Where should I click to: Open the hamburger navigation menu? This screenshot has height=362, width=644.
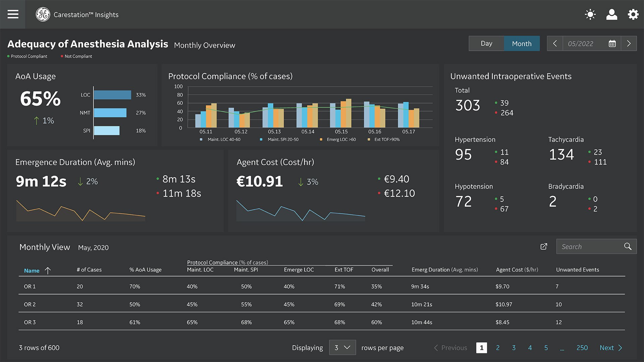coord(13,14)
